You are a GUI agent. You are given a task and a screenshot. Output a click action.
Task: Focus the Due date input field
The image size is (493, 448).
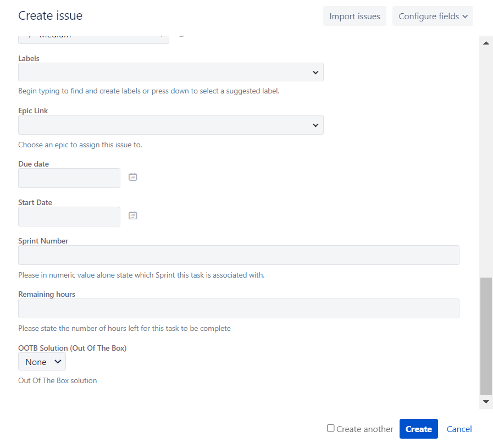(69, 178)
